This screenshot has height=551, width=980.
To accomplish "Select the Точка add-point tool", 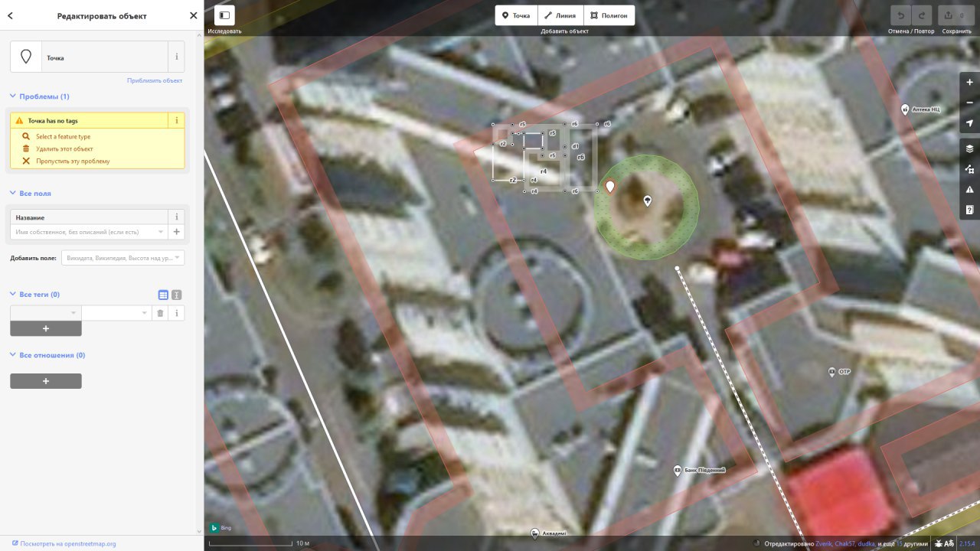I will point(516,15).
